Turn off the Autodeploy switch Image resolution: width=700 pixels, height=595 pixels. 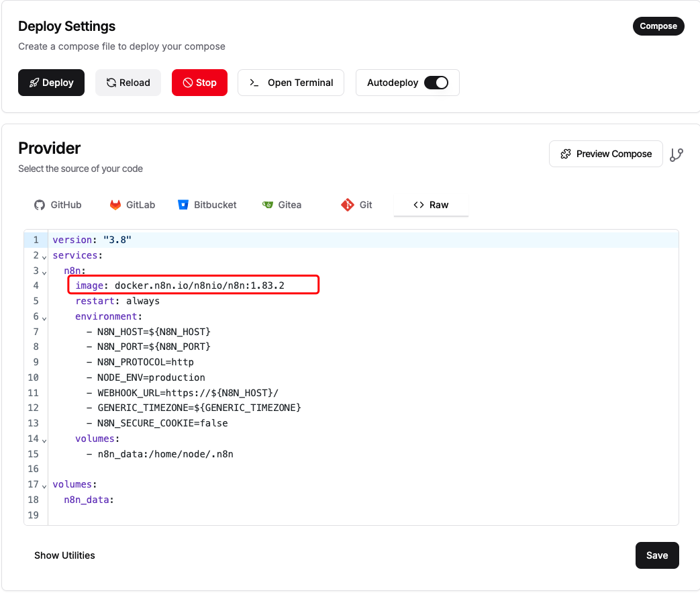click(x=436, y=83)
